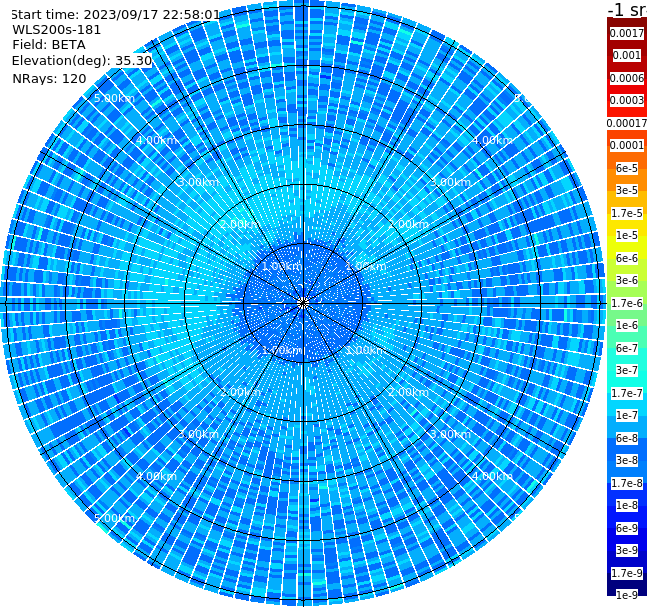The height and width of the screenshot is (607, 647).
Task: Click the 1.7e-5 colorbar label
Action: 627,213
